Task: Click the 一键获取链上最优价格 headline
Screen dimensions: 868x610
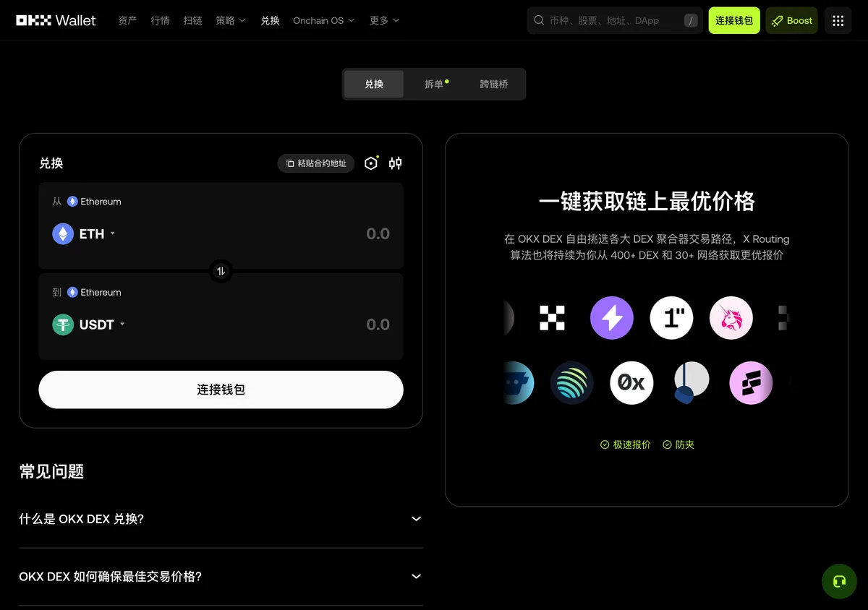Action: (647, 201)
